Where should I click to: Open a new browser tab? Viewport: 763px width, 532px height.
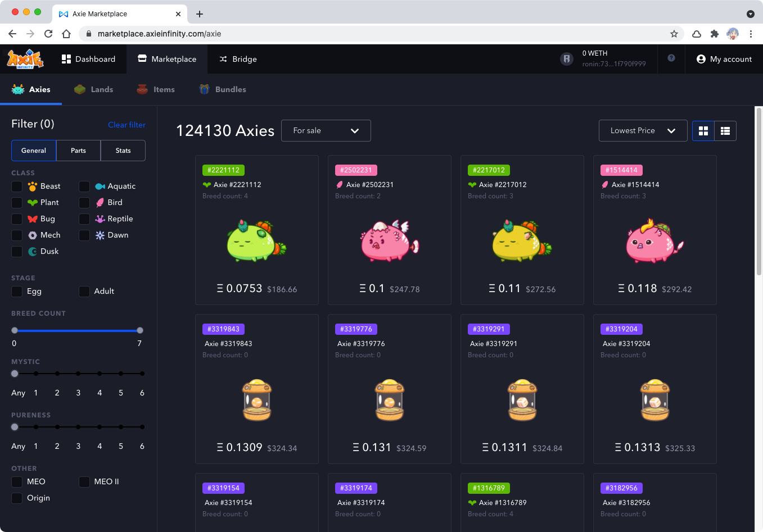point(200,13)
